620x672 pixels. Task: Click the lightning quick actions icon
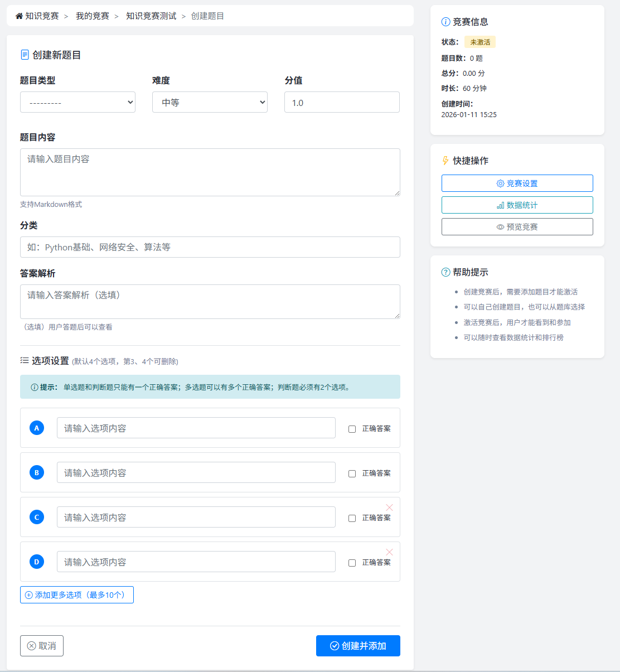point(445,161)
